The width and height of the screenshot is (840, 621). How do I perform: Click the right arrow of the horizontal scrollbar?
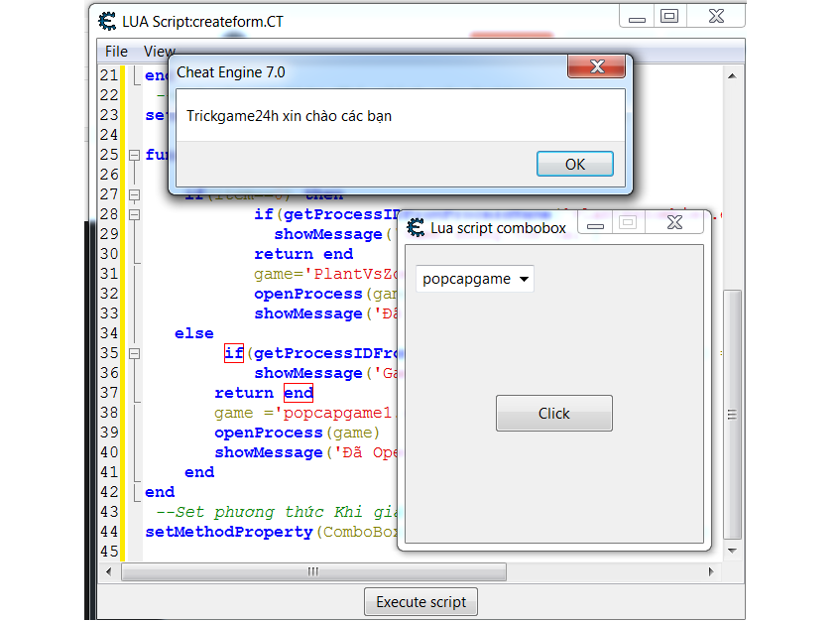click(x=710, y=571)
